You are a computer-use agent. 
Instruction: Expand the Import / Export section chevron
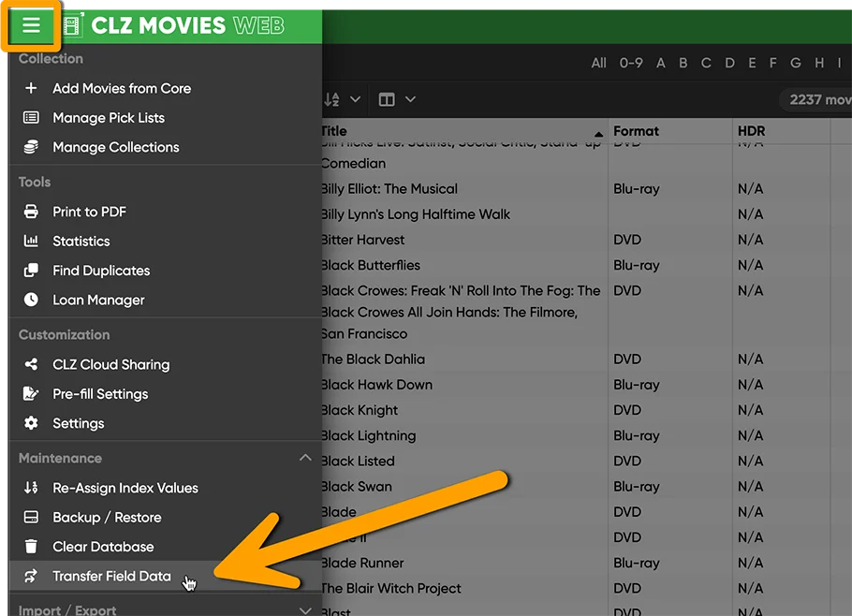pos(305,610)
